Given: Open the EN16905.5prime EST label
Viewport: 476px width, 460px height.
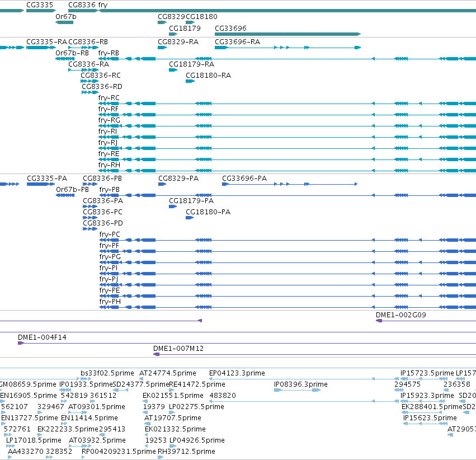Looking at the screenshot, I should [x=29, y=396].
